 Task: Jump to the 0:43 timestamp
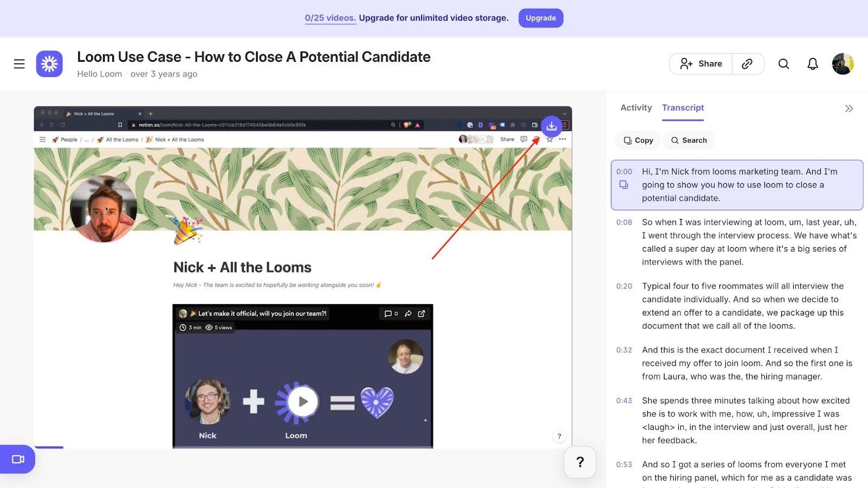click(624, 401)
